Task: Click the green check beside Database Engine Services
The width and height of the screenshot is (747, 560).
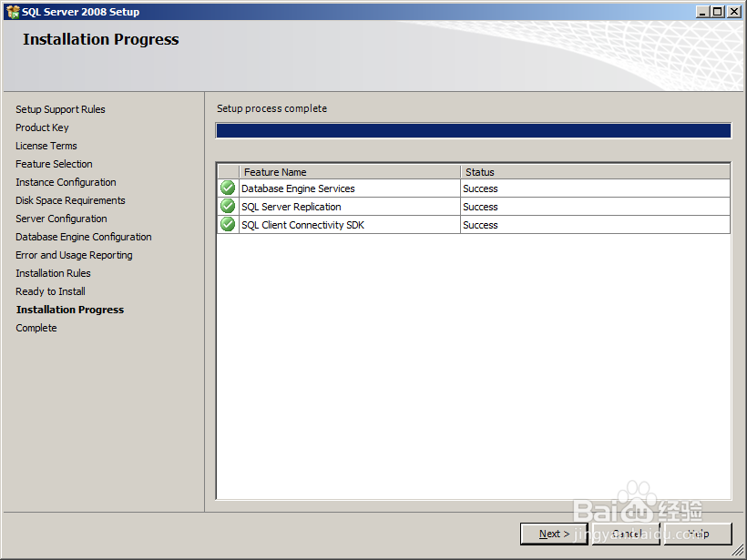Action: pos(228,188)
